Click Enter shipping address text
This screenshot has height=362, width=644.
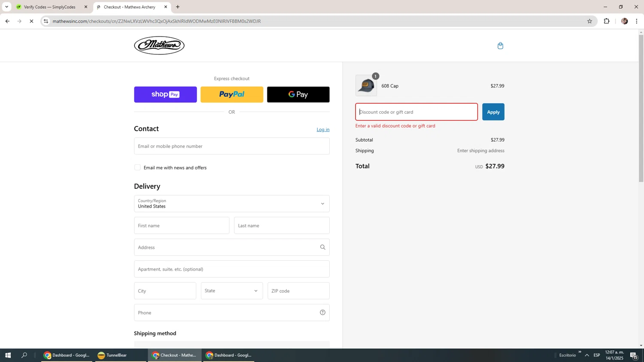coord(481,151)
